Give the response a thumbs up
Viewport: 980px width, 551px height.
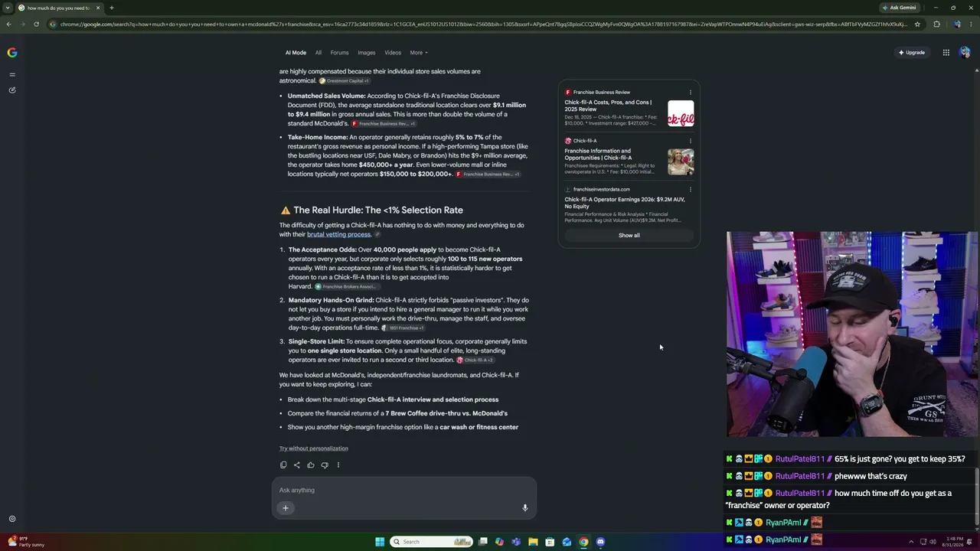click(311, 465)
